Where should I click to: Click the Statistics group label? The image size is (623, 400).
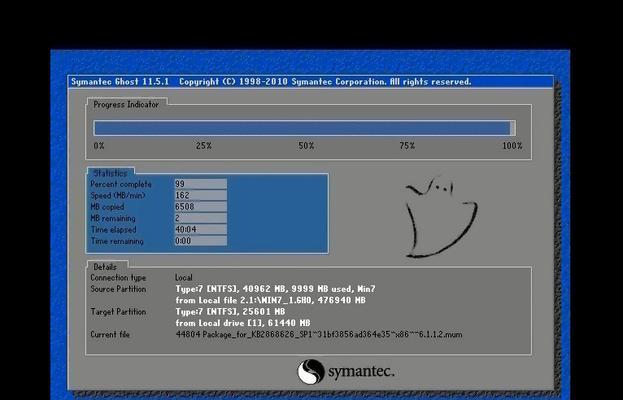tap(110, 173)
